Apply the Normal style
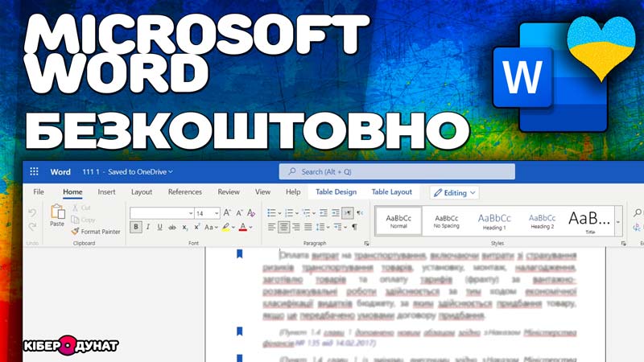 point(398,221)
